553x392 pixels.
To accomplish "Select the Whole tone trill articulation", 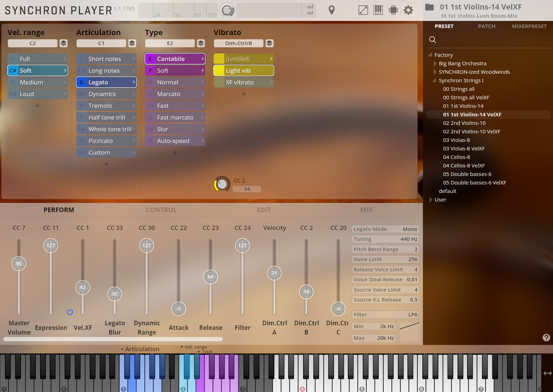I will point(106,129).
